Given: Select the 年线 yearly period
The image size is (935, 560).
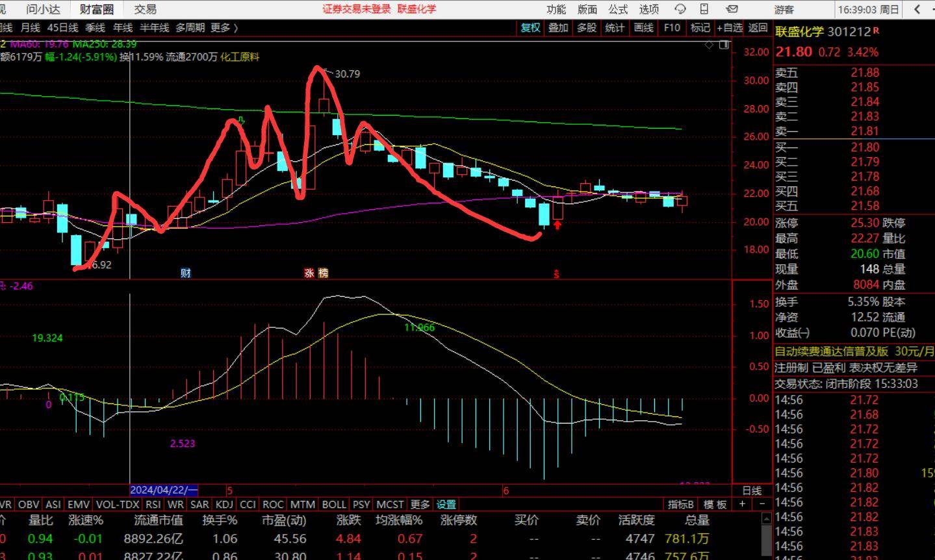Looking at the screenshot, I should [123, 27].
